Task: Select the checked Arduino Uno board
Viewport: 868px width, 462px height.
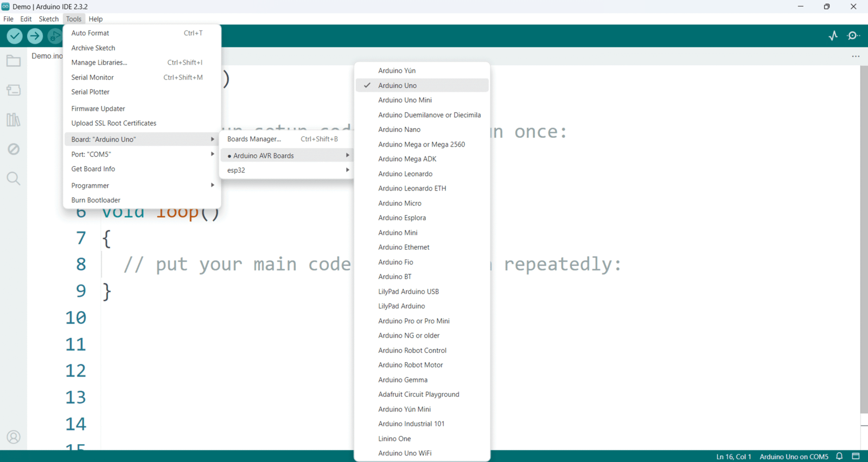Action: 422,85
